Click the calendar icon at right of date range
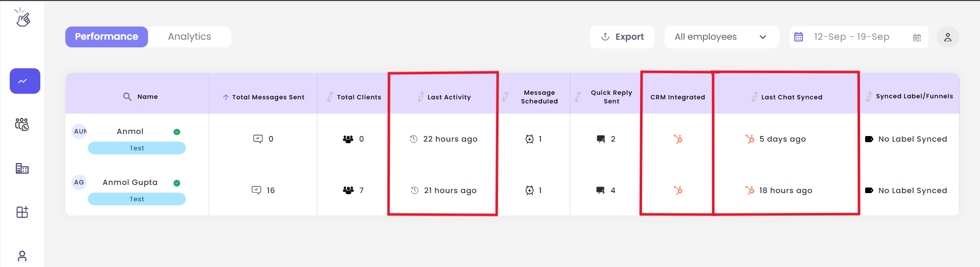 [917, 37]
